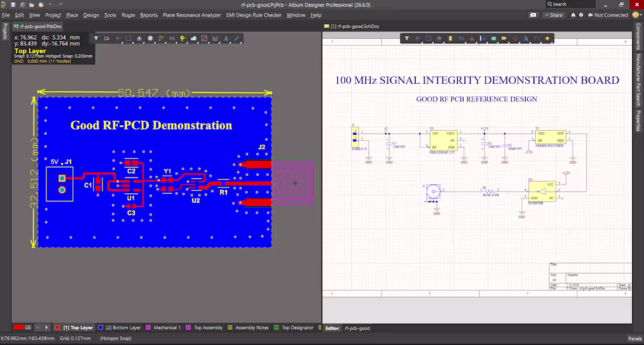Image resolution: width=644 pixels, height=345 pixels.
Task: Click the schematic Place Arc icon
Action: [536, 39]
